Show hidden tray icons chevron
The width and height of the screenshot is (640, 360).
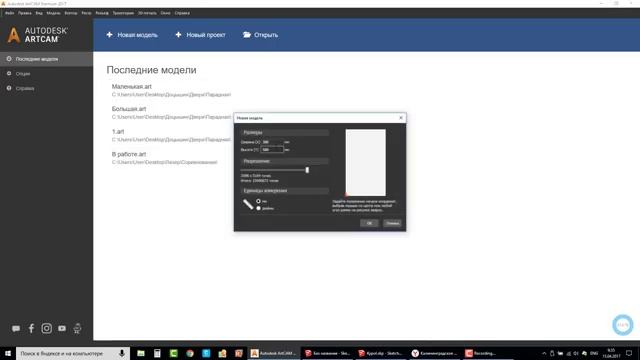544,353
